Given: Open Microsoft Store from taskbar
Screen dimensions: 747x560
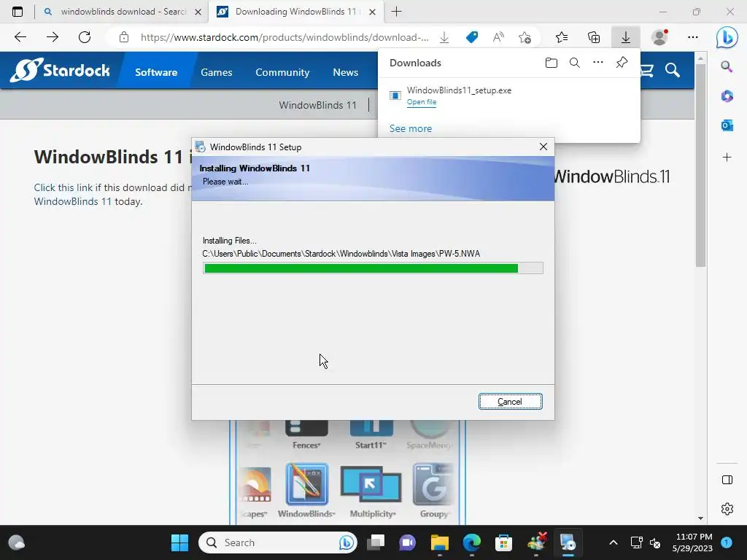Looking at the screenshot, I should 503,542.
